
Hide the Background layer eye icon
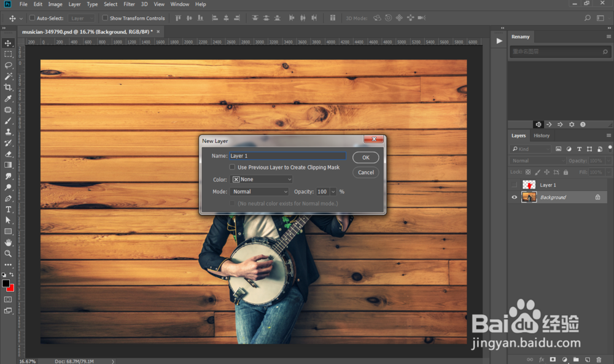(x=514, y=197)
